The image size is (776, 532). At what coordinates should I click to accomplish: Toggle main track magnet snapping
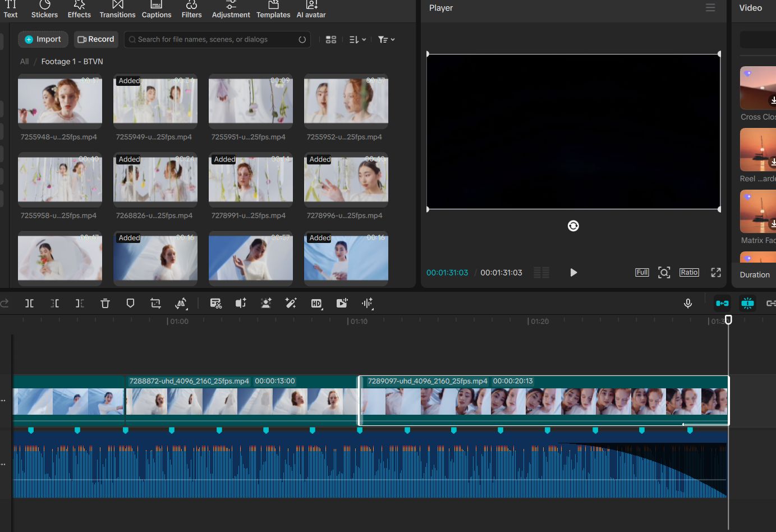[x=722, y=303]
